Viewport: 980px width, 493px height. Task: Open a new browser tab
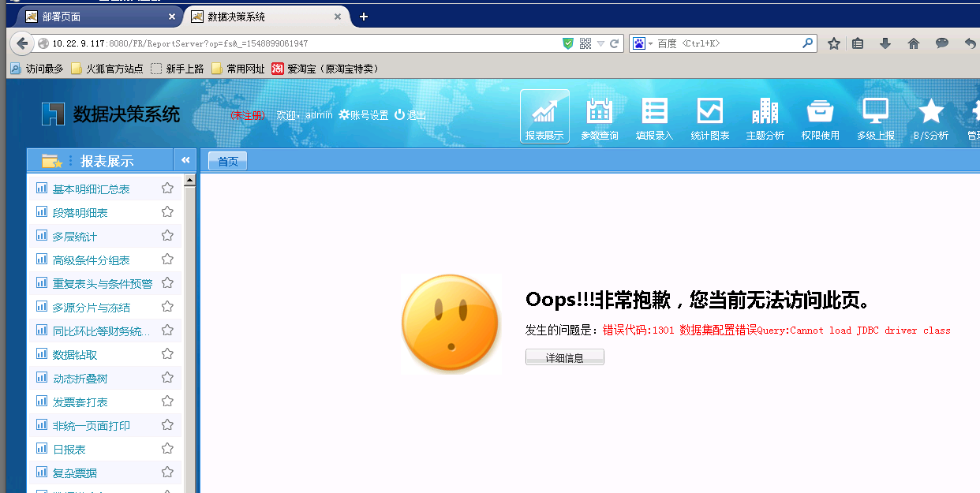363,17
